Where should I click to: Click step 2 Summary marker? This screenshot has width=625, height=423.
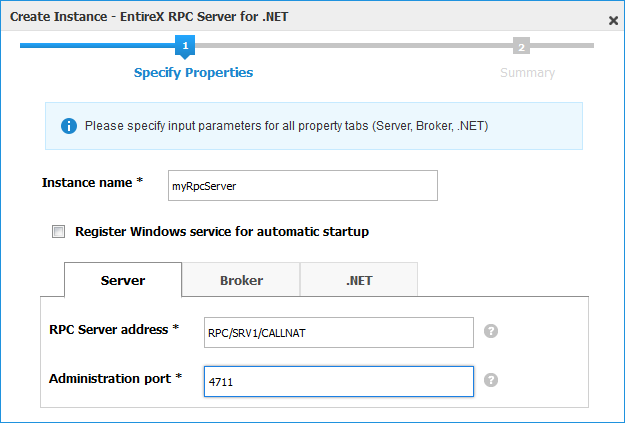tap(521, 47)
